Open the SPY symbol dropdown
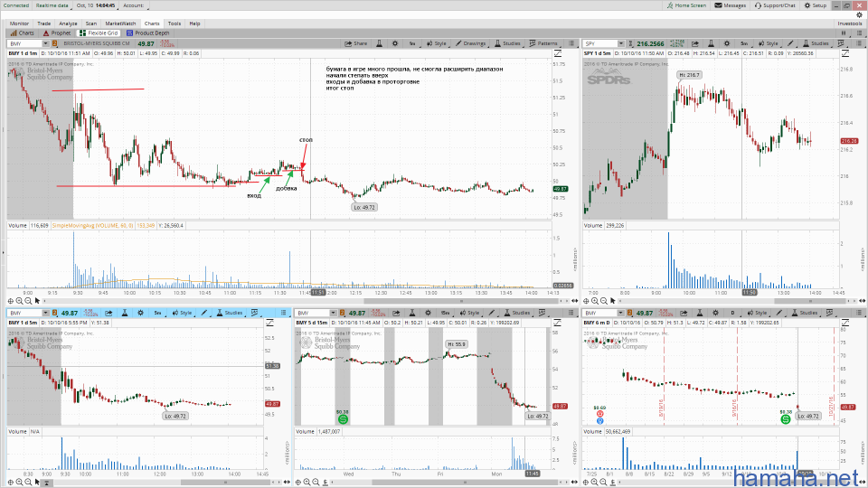This screenshot has width=868, height=488. tap(621, 43)
